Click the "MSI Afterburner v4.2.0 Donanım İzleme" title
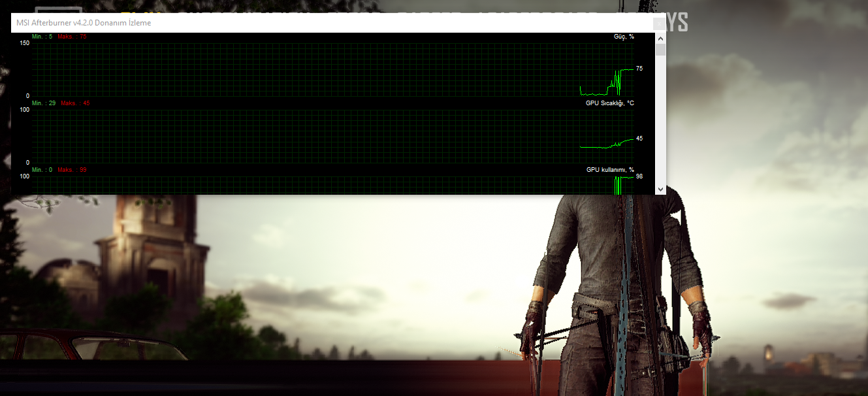 [84, 23]
